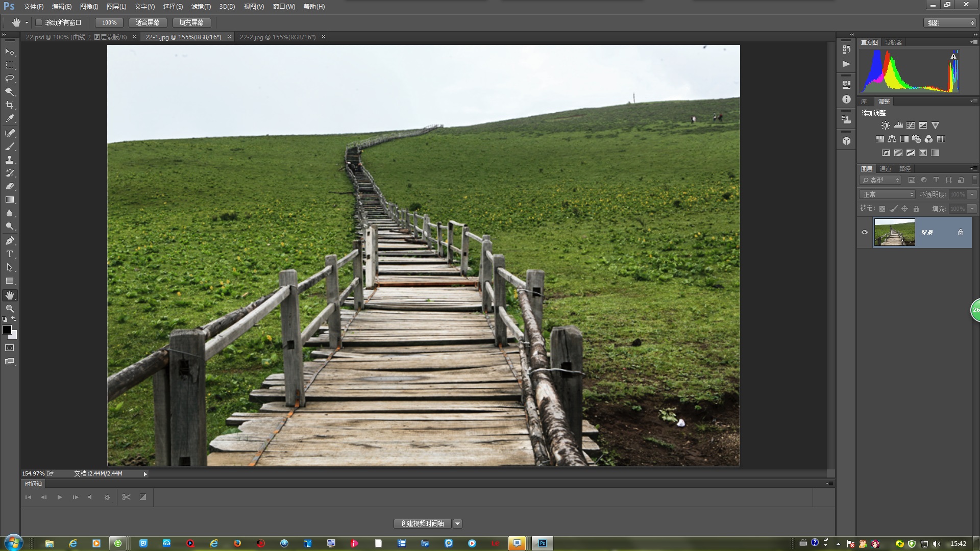Select the Rectangle shape tool
The width and height of the screenshot is (980, 551).
[x=10, y=281]
